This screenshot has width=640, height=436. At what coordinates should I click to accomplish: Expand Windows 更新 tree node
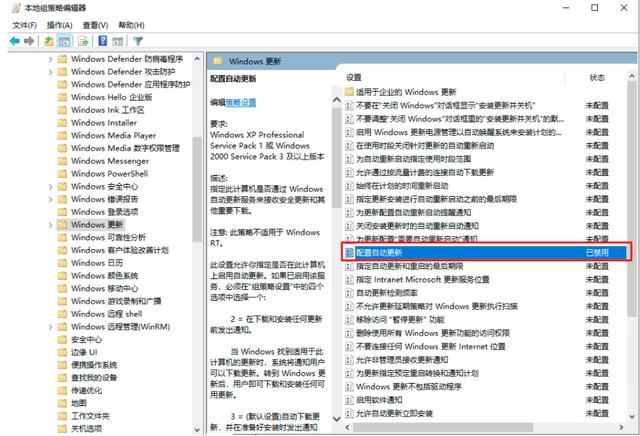click(x=51, y=225)
